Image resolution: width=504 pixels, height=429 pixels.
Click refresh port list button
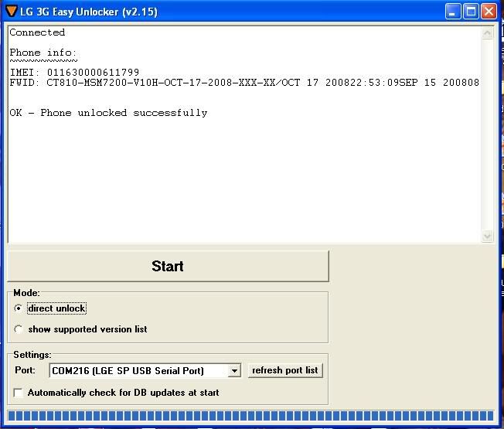click(285, 370)
